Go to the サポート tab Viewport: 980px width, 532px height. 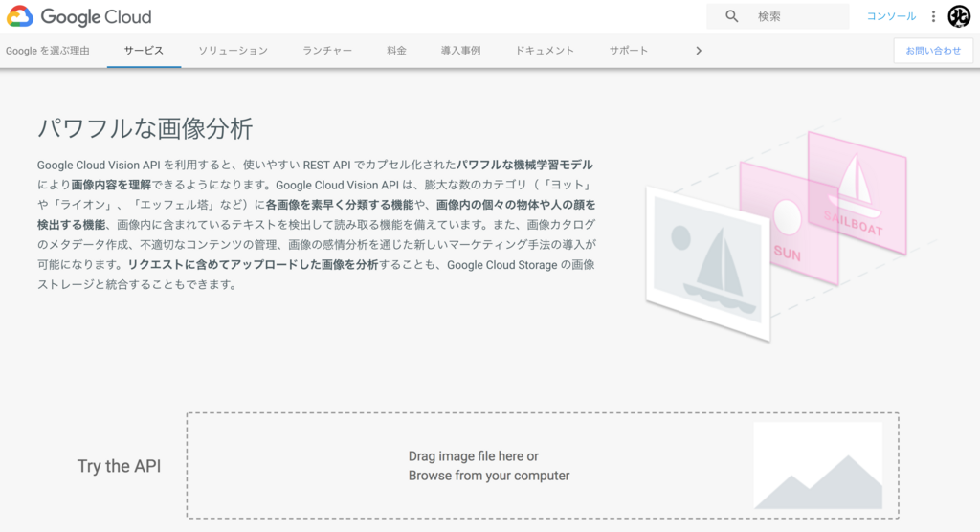point(629,51)
